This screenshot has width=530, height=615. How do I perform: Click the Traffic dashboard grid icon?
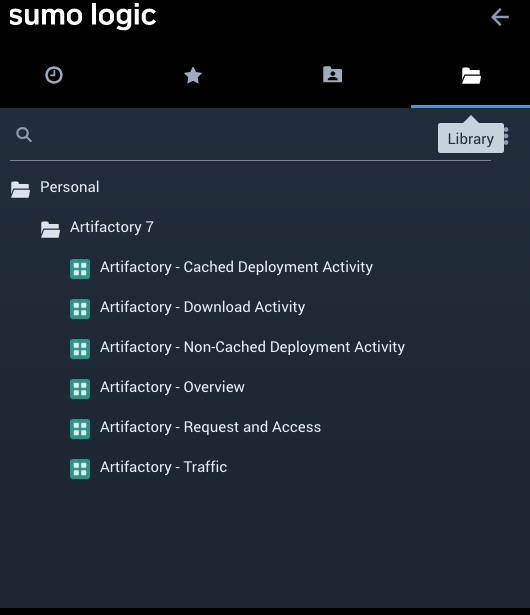point(80,469)
